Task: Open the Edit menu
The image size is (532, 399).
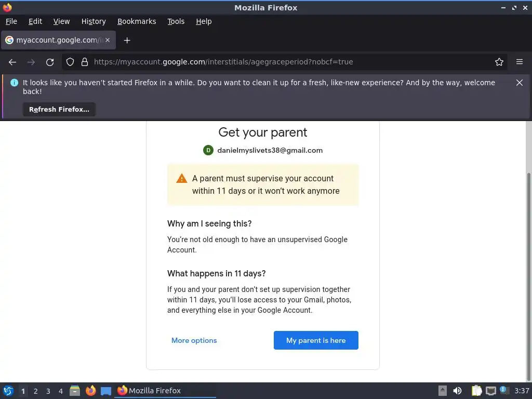Action: 35,21
